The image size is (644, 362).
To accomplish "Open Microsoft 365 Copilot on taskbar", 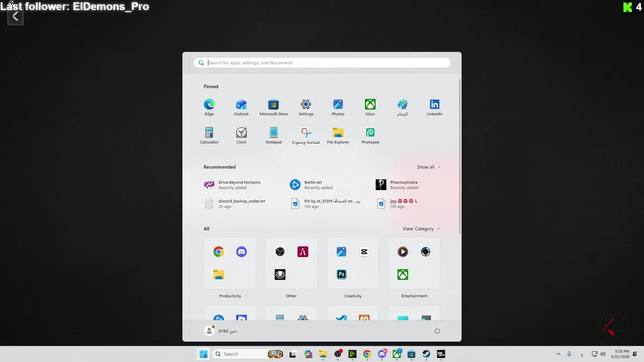I will [308, 354].
